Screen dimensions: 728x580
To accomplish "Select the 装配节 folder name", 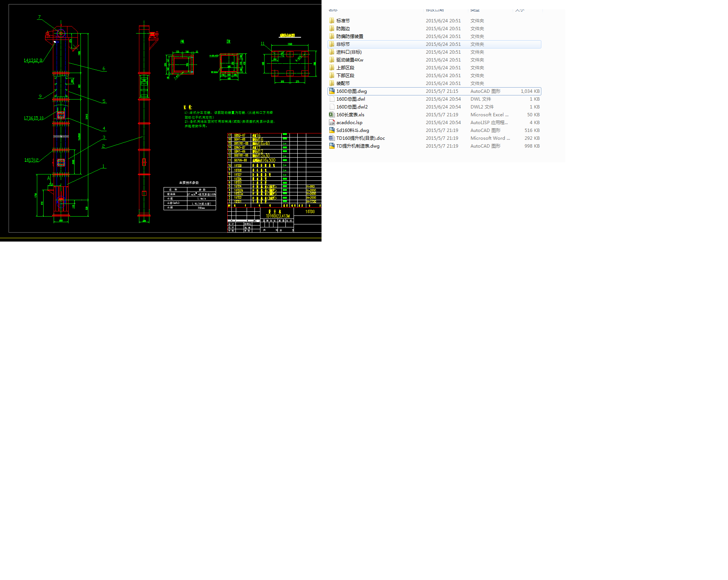I will coord(343,83).
